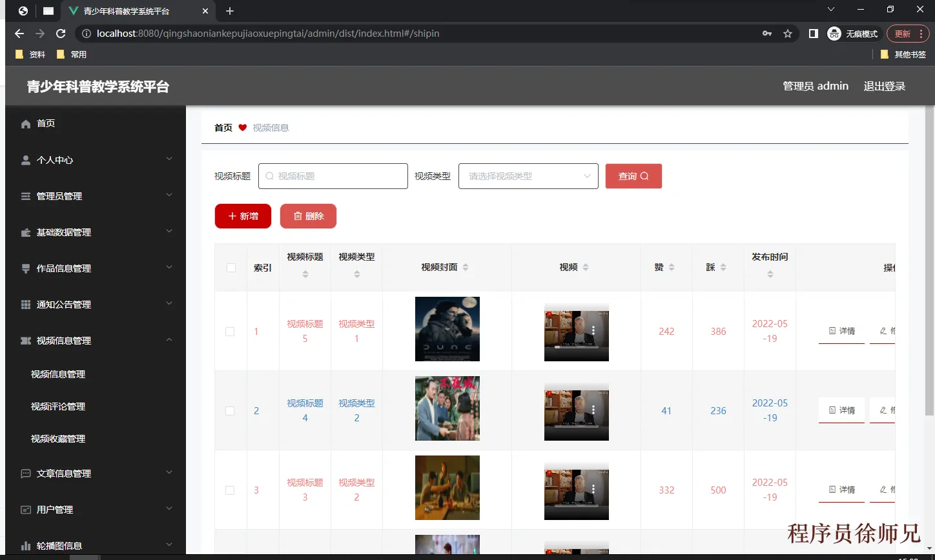Click the ticket icon beside 视频信息管理

(26, 341)
